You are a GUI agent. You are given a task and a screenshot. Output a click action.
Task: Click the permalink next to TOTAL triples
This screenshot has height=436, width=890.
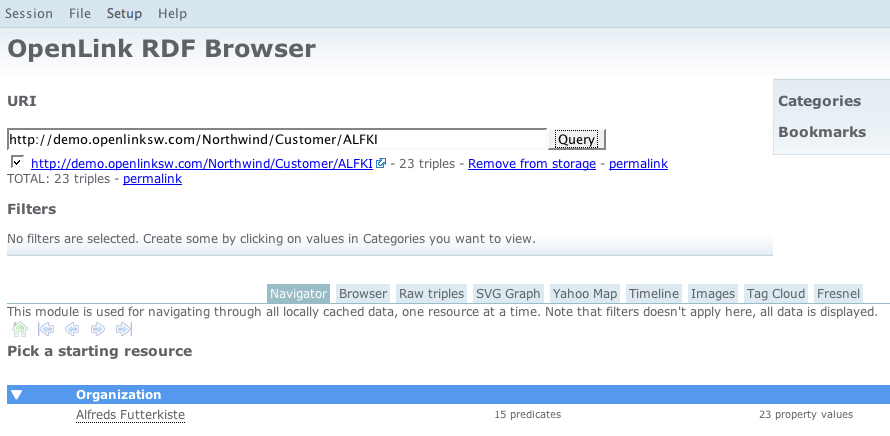coord(152,179)
